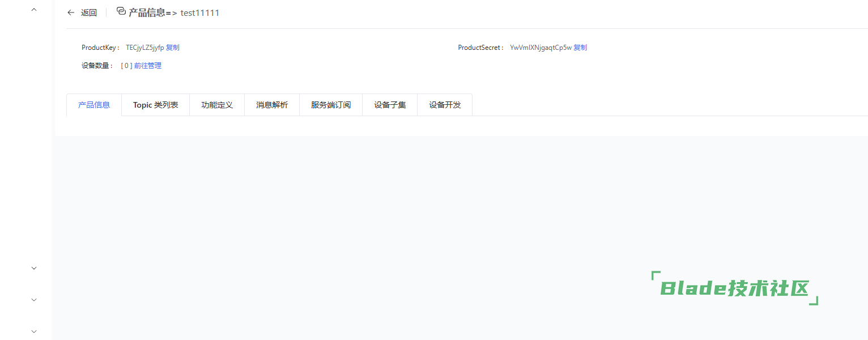Click the back arrow icon beside 返回
The height and width of the screenshot is (340, 868).
[71, 12]
